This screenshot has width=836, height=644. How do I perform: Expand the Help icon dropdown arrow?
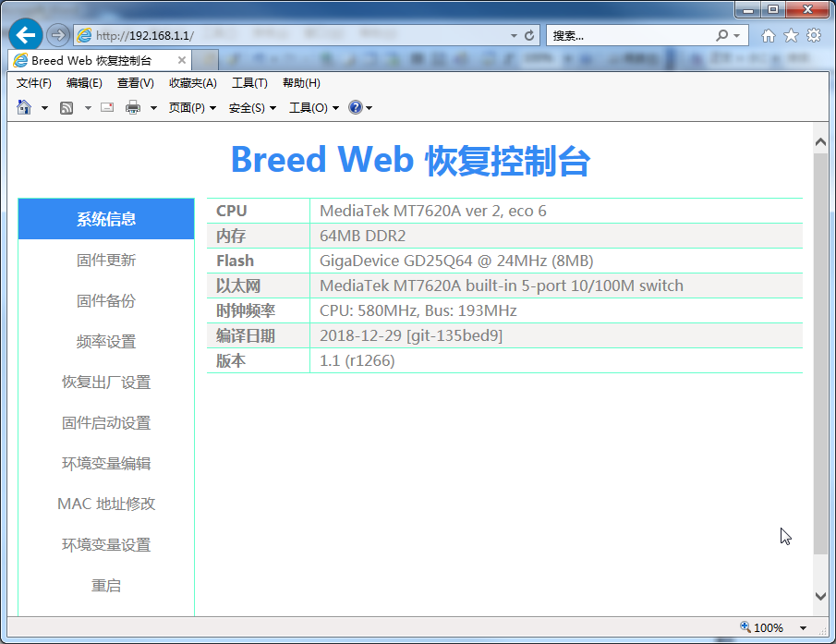pos(369,108)
